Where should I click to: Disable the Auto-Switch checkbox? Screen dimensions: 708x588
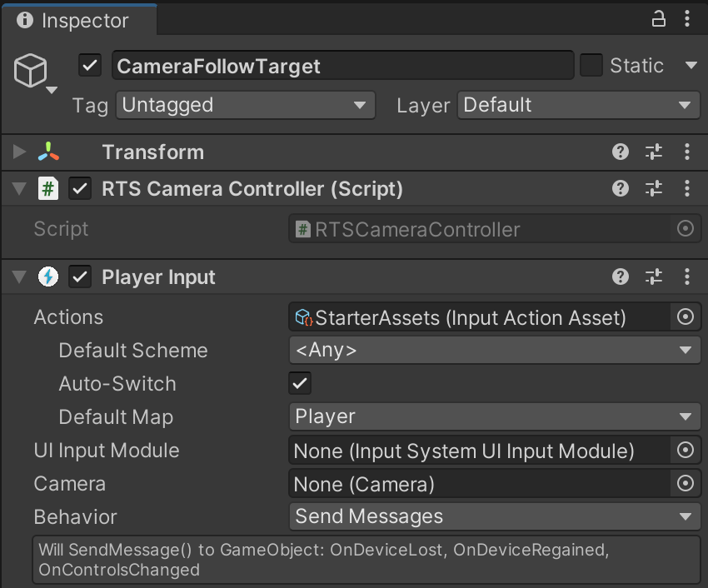[300, 383]
